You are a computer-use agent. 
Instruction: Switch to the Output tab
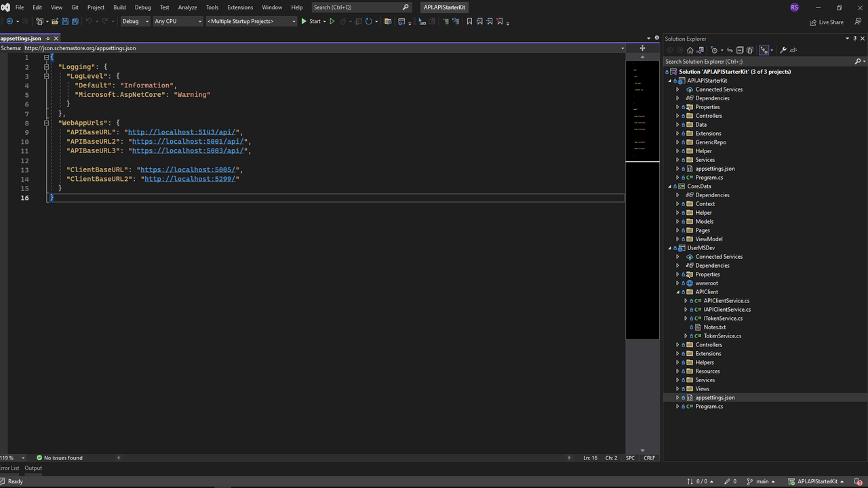click(33, 468)
